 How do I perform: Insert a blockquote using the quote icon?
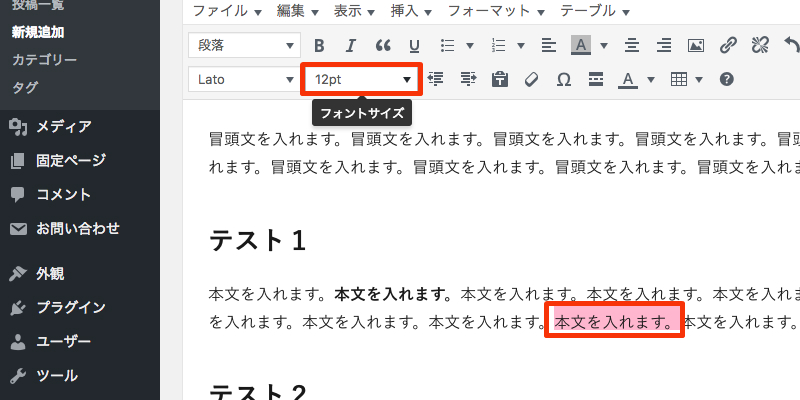(x=383, y=46)
